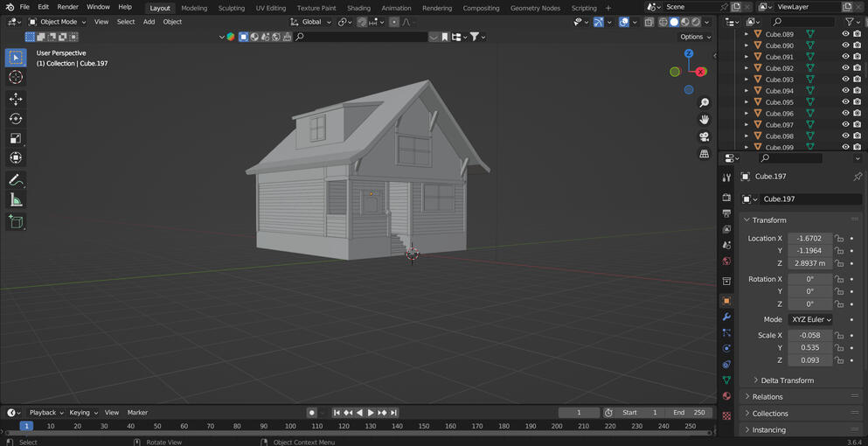
Task: Open the Keying menu in timeline
Action: coord(83,413)
